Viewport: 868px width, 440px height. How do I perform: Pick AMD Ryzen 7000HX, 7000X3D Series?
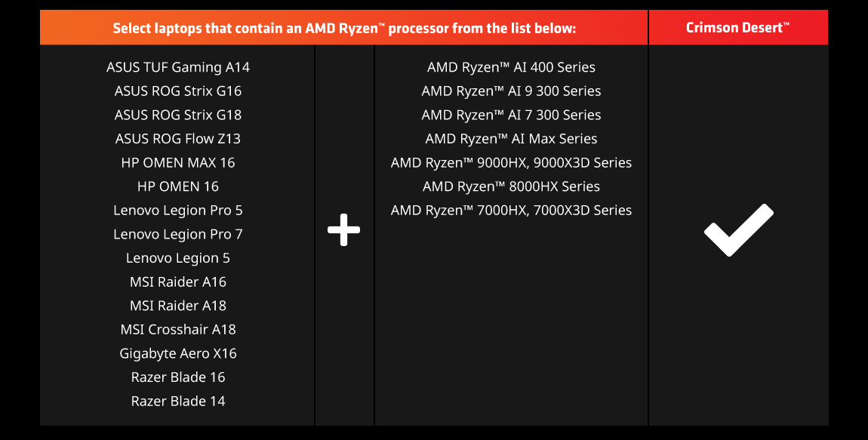tap(511, 211)
